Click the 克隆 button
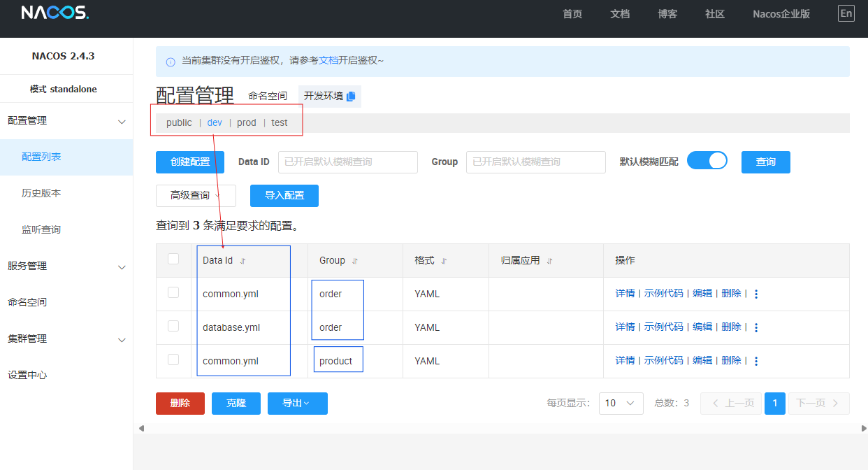 coord(236,404)
